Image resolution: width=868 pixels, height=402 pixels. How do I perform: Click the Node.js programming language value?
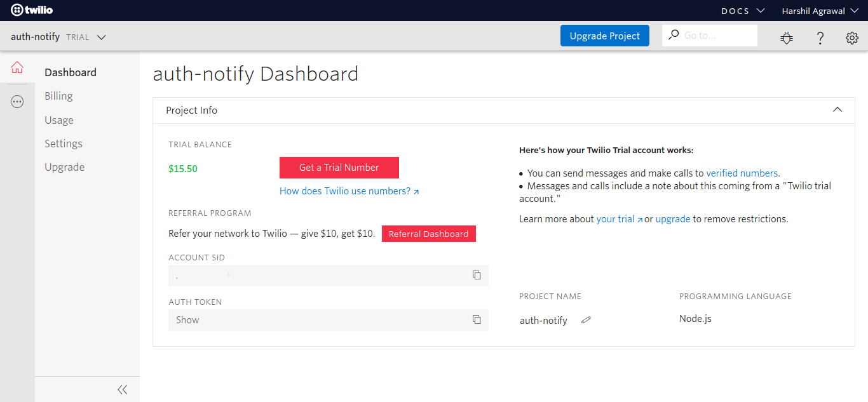[x=695, y=318]
